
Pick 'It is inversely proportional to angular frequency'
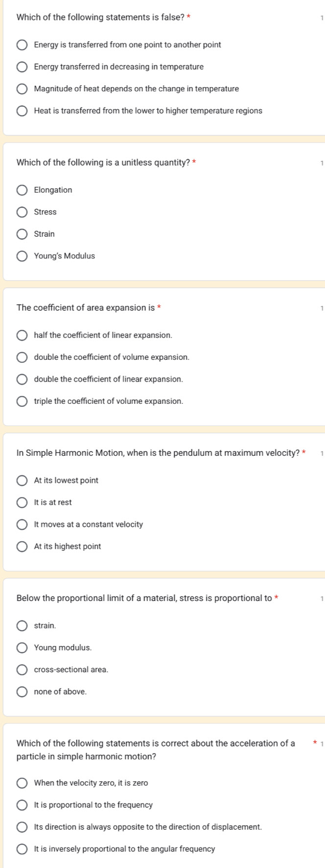coord(23,849)
